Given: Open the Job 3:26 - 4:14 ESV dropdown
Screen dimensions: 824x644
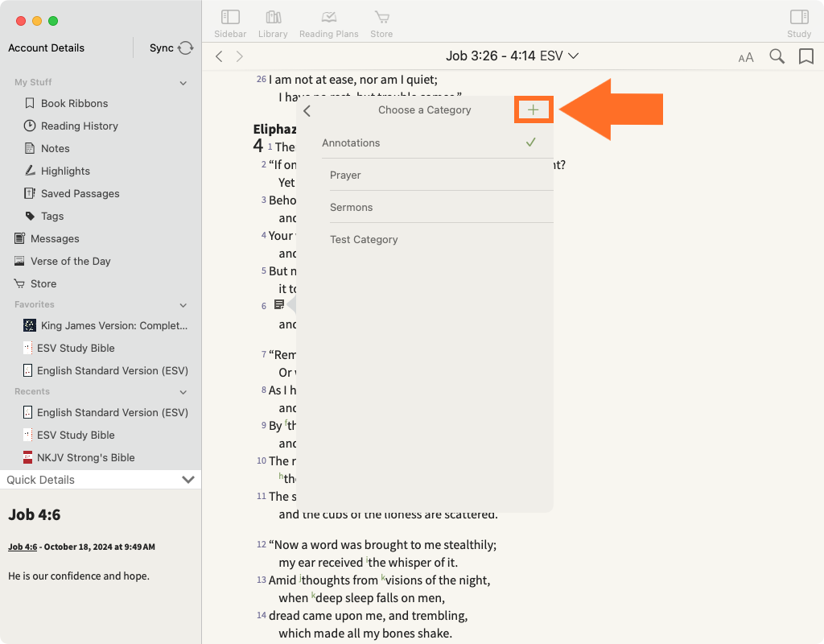Looking at the screenshot, I should [x=513, y=56].
